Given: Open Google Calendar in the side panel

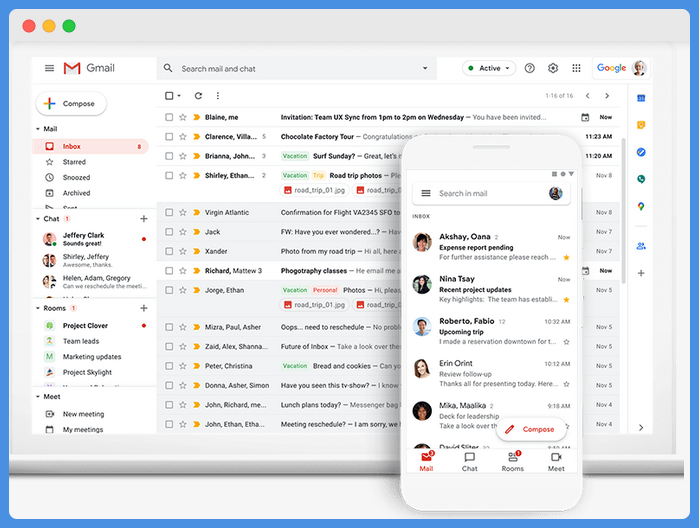Looking at the screenshot, I should [641, 98].
